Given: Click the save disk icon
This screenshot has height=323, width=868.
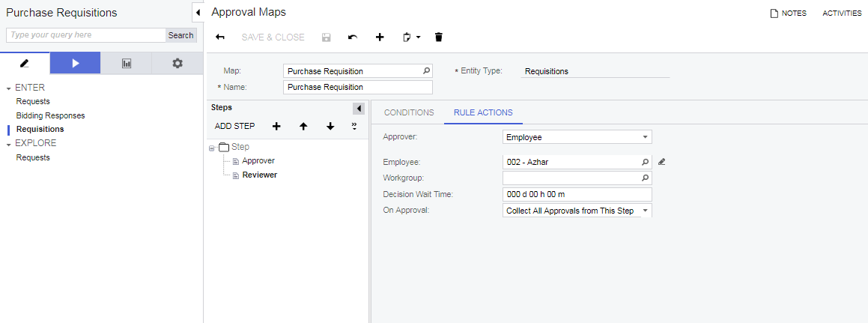Looking at the screenshot, I should pos(327,37).
